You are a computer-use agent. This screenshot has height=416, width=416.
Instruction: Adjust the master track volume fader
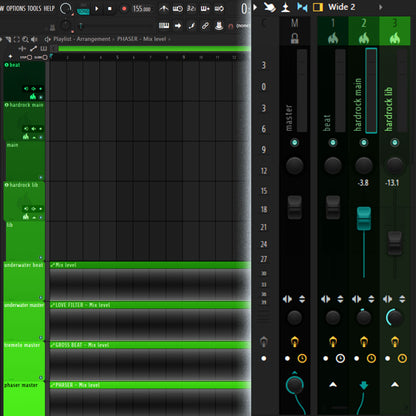tap(295, 207)
